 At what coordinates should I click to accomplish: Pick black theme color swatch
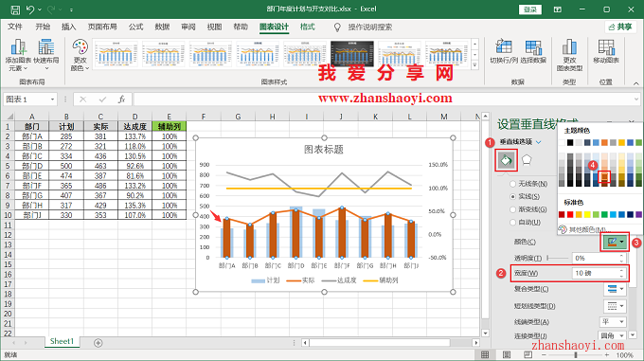pos(570,142)
